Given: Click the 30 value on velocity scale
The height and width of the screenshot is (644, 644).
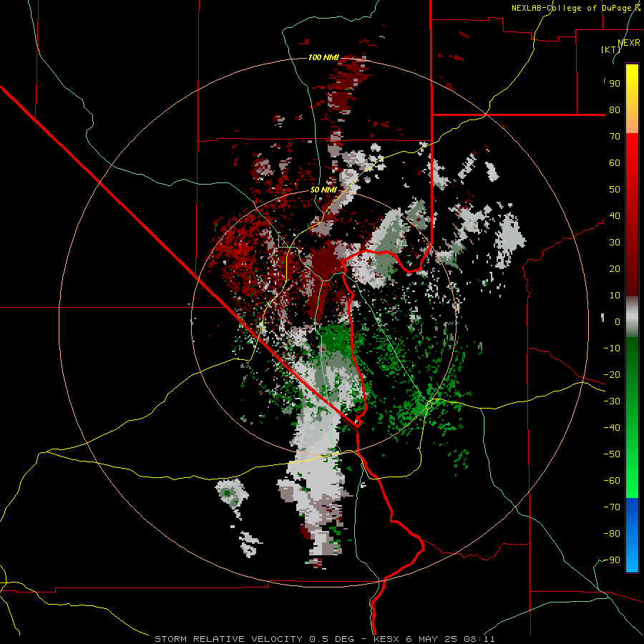Looking at the screenshot, I should click(615, 243).
